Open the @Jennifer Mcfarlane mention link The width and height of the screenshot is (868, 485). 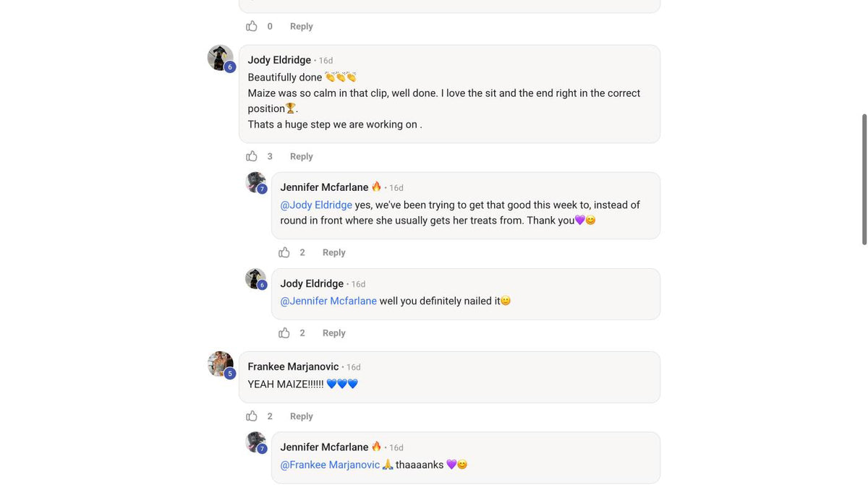click(x=328, y=301)
